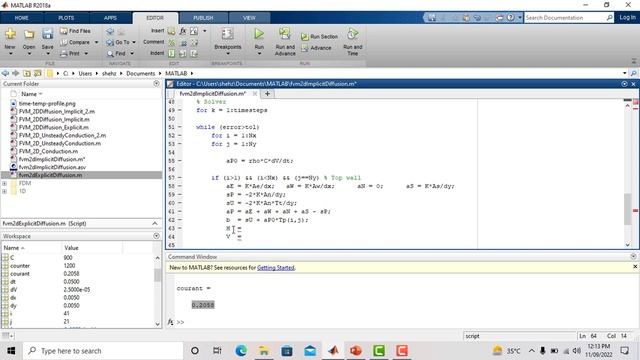Click the Log In button
Viewport: 640px width, 360px height.
627,18
